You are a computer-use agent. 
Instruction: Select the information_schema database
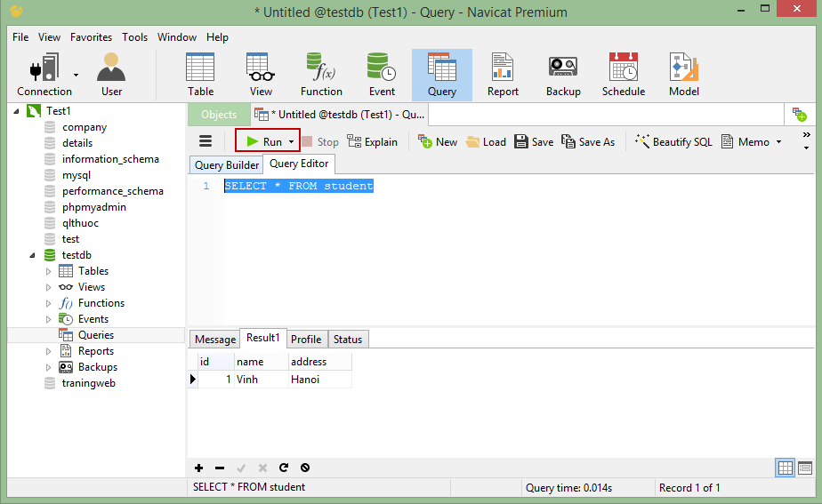110,159
